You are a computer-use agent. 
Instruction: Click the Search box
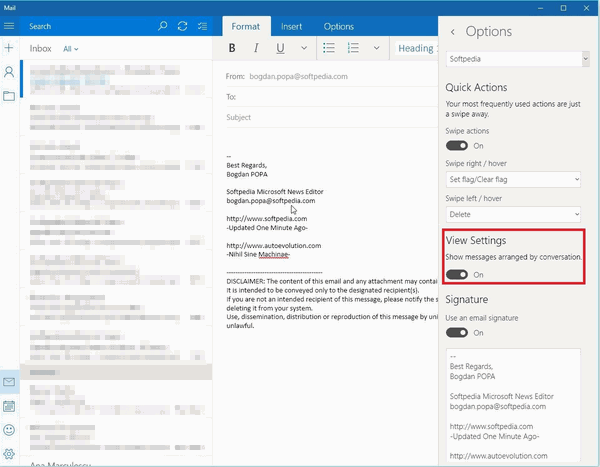click(x=90, y=26)
